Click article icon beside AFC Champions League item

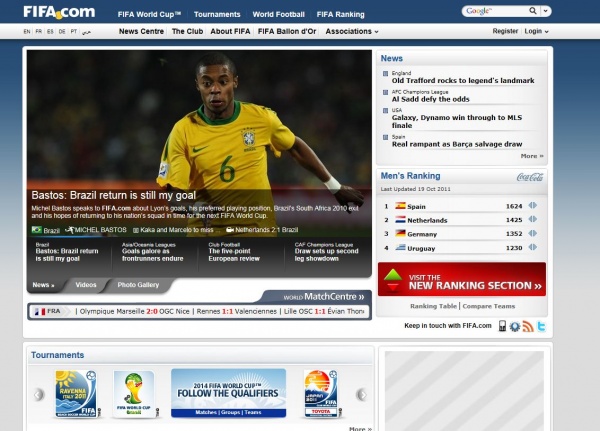click(x=385, y=92)
